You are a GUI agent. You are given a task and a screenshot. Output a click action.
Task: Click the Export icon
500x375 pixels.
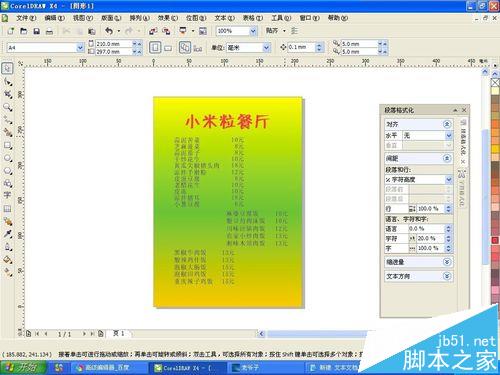(x=166, y=31)
